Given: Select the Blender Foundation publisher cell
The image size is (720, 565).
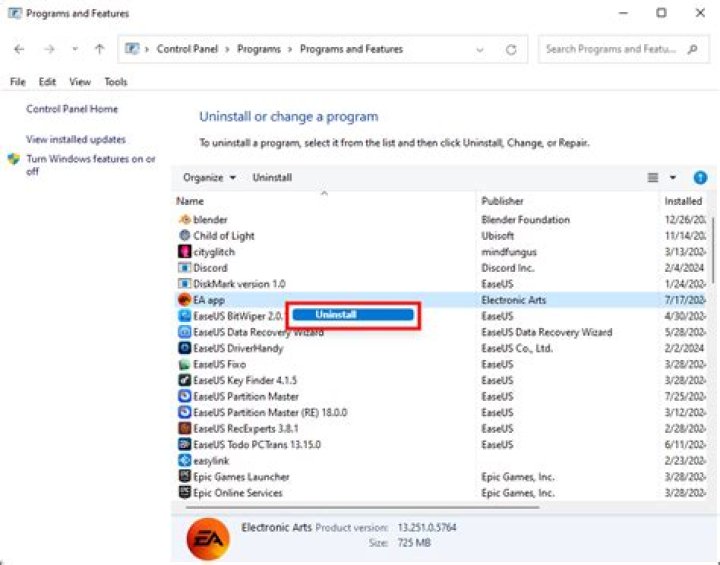Looking at the screenshot, I should [x=525, y=220].
